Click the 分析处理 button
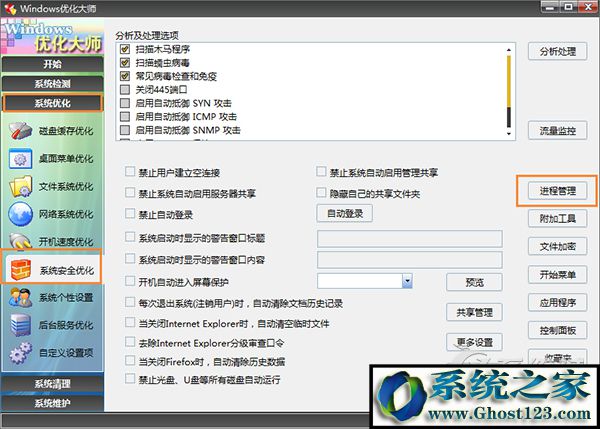The width and height of the screenshot is (600, 429). pyautogui.click(x=558, y=52)
